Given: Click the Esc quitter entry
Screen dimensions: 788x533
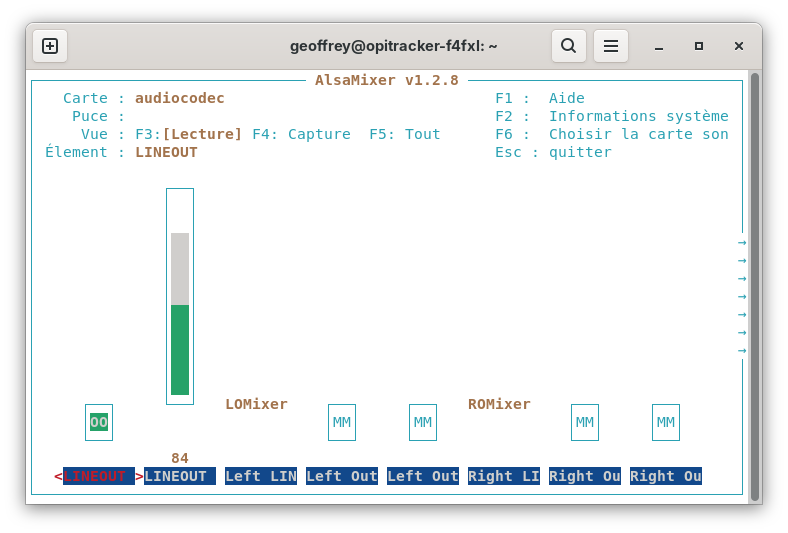Looking at the screenshot, I should coord(553,152).
